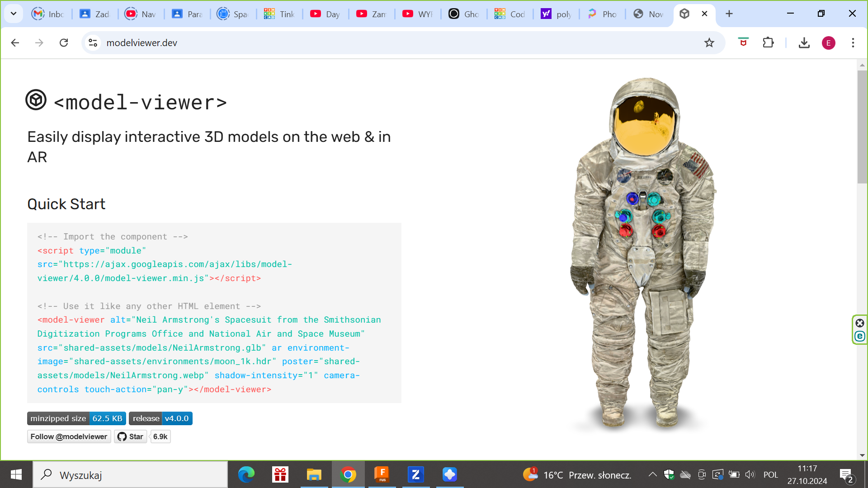Switch to the Day YouTube tab

[x=325, y=14]
